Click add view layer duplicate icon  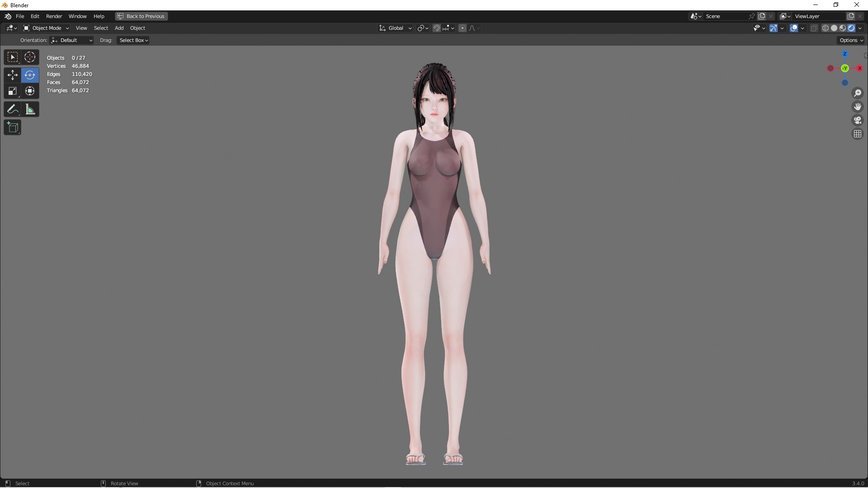click(851, 16)
